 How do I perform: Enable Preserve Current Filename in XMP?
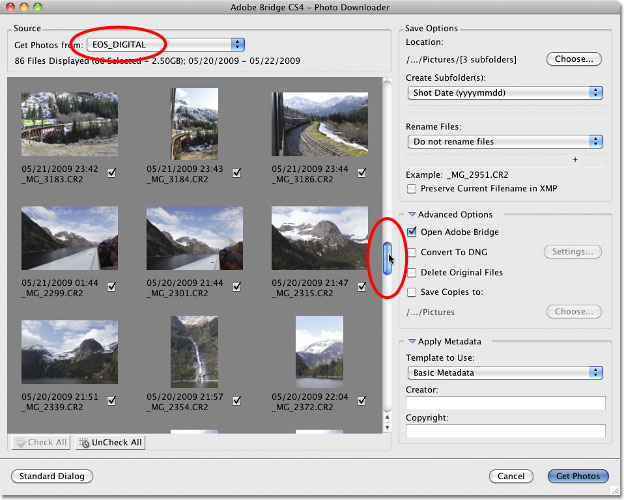(411, 189)
